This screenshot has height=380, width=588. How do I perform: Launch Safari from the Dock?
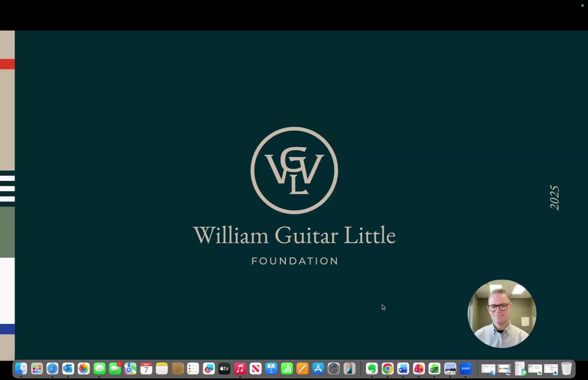point(52,369)
